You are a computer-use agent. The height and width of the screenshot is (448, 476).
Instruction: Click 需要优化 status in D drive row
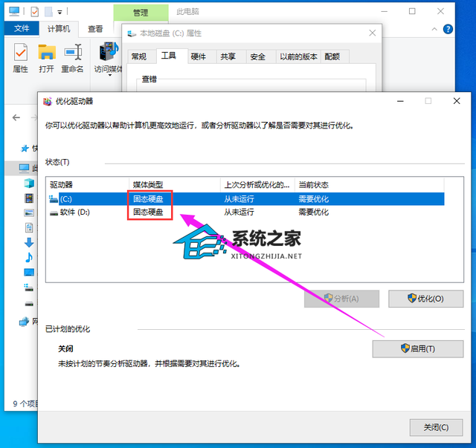[314, 212]
